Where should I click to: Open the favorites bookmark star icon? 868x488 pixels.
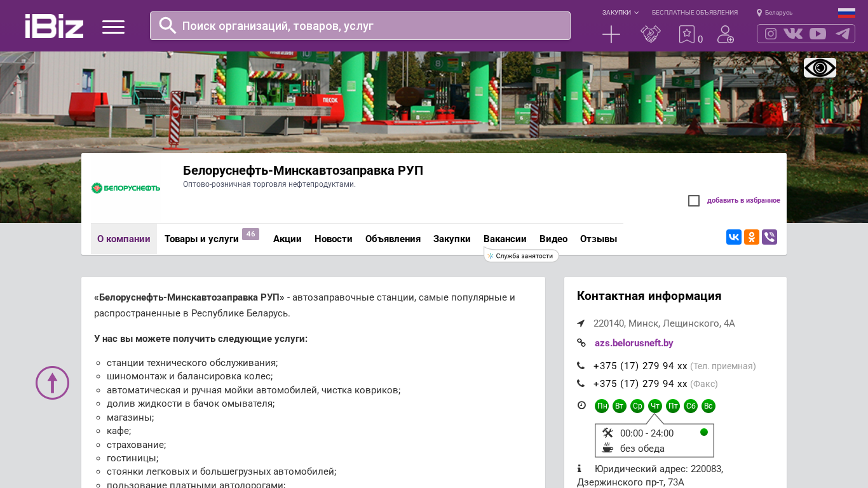[687, 34]
